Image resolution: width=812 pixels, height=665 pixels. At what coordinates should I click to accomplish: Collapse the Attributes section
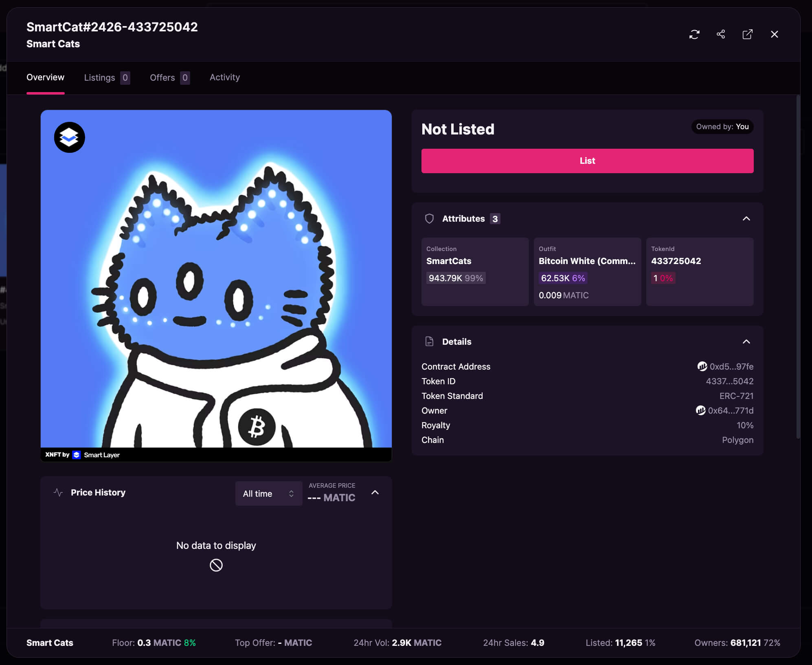pos(746,219)
